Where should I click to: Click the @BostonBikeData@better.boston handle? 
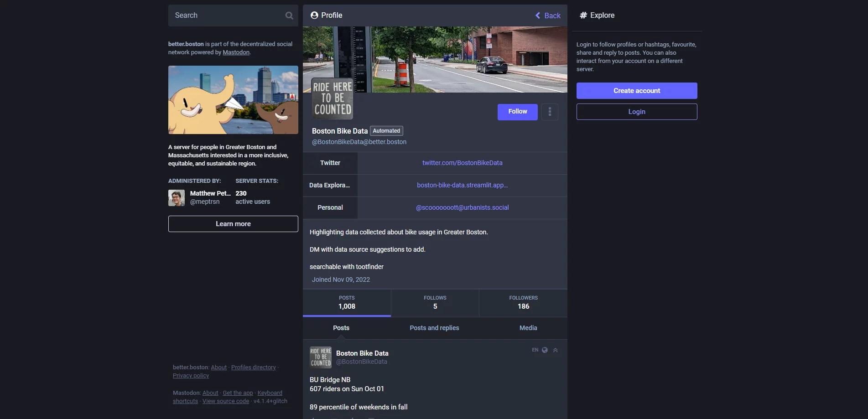pos(359,142)
